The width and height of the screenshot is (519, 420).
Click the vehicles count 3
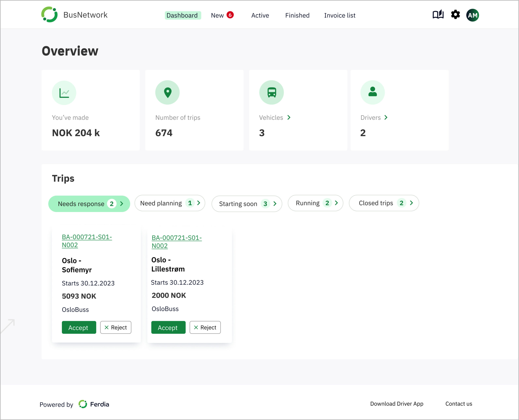[262, 133]
